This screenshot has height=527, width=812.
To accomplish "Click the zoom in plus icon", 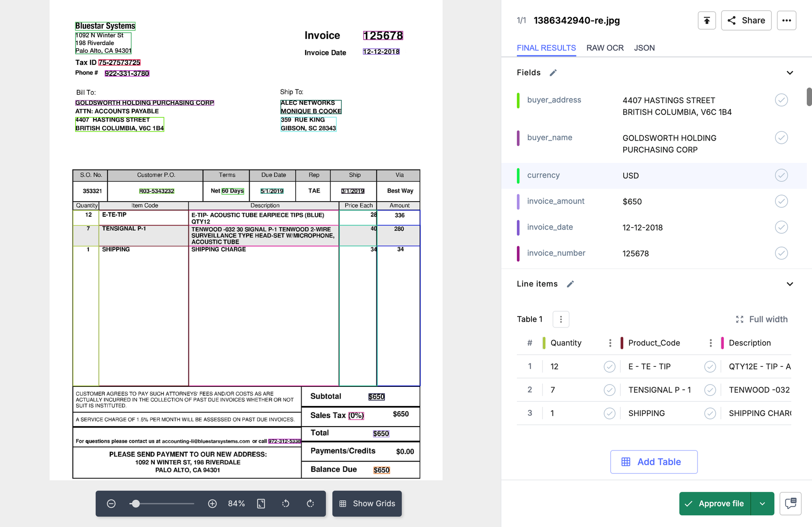I will click(x=212, y=504).
